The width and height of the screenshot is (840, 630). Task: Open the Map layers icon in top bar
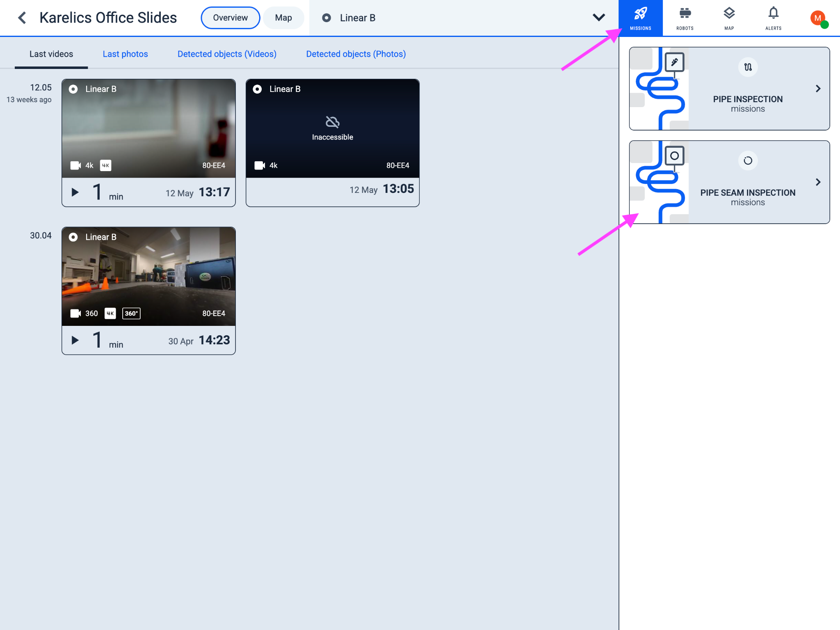(729, 18)
